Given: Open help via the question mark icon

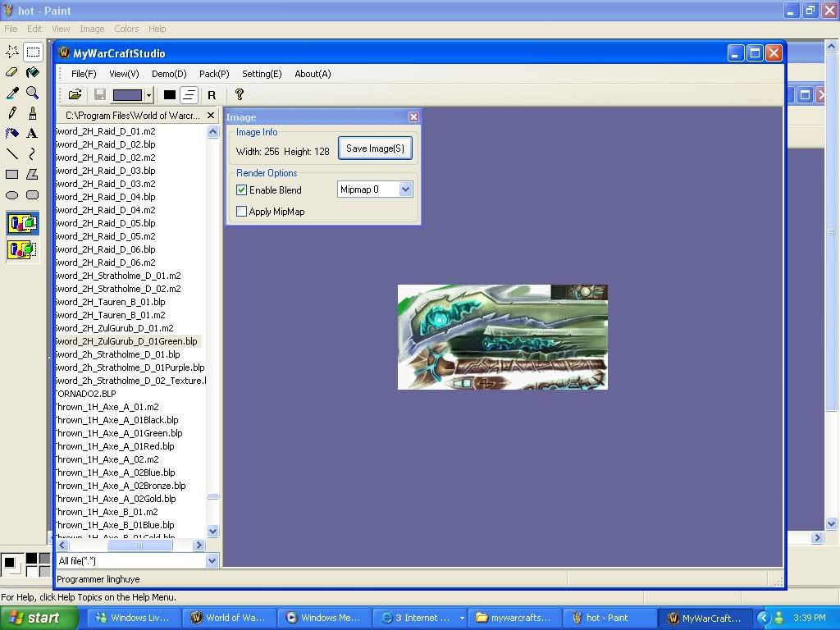Looking at the screenshot, I should tap(240, 95).
